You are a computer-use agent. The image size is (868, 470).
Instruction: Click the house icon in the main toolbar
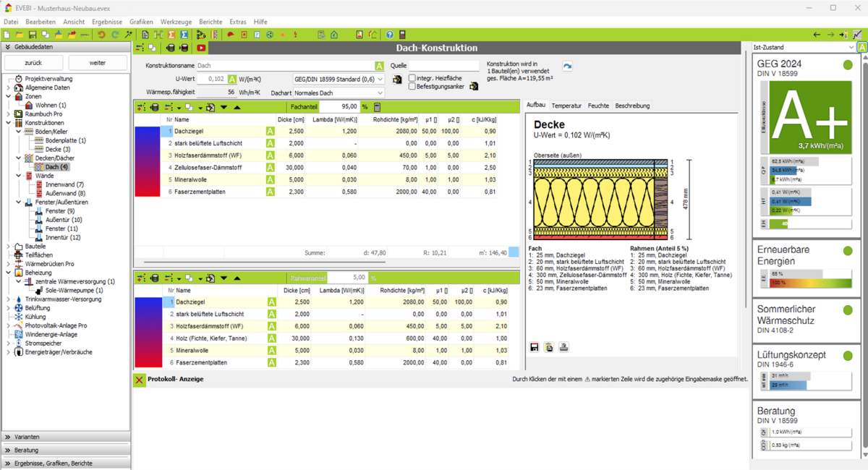(x=334, y=35)
